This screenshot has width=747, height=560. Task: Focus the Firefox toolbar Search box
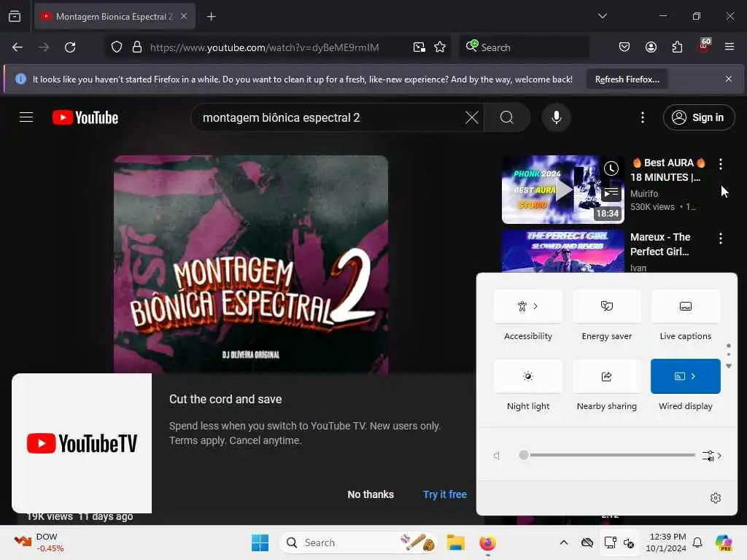coord(524,47)
